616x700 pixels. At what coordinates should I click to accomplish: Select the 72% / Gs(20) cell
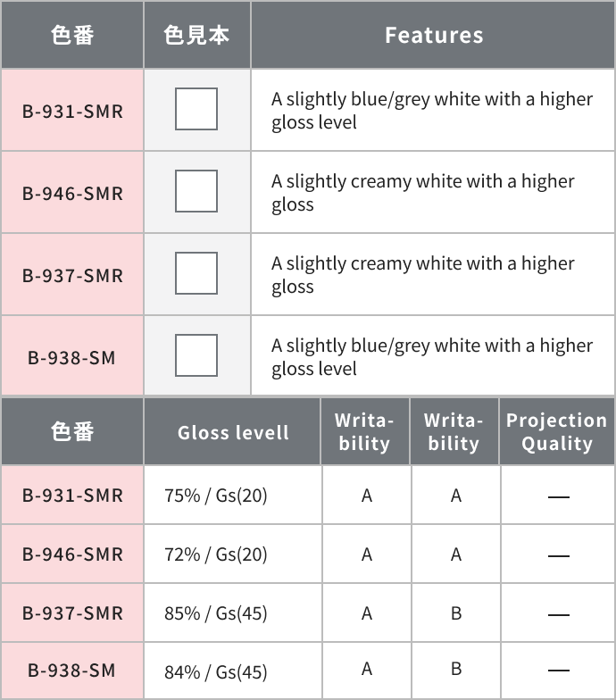coord(216,554)
